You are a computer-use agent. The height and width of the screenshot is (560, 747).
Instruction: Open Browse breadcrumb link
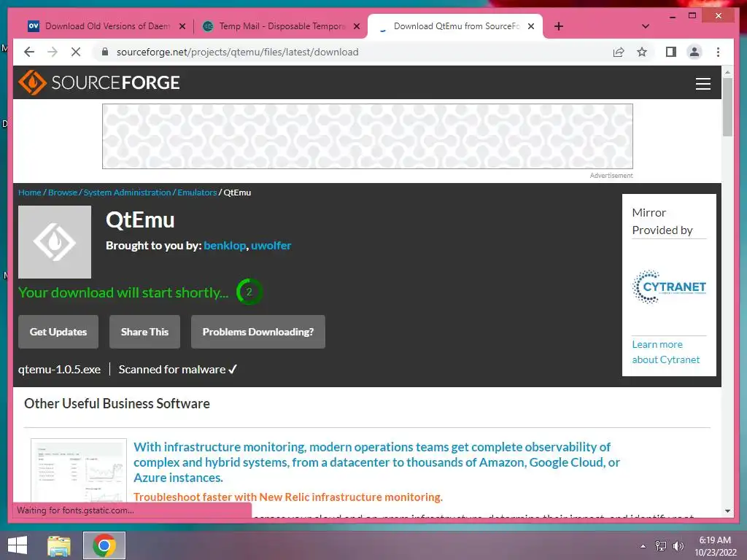point(63,192)
